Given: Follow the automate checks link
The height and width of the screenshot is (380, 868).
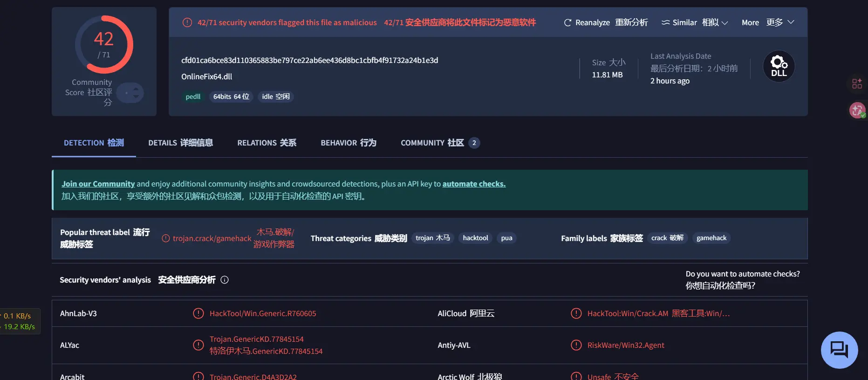Looking at the screenshot, I should pos(474,184).
